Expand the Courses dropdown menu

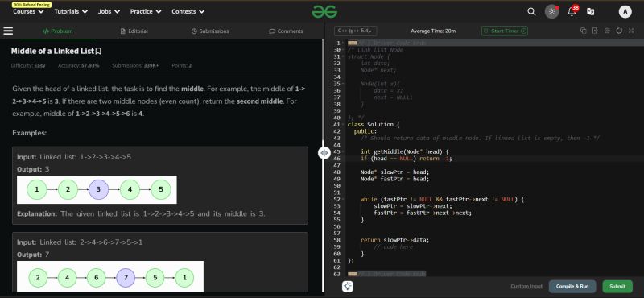(28, 12)
